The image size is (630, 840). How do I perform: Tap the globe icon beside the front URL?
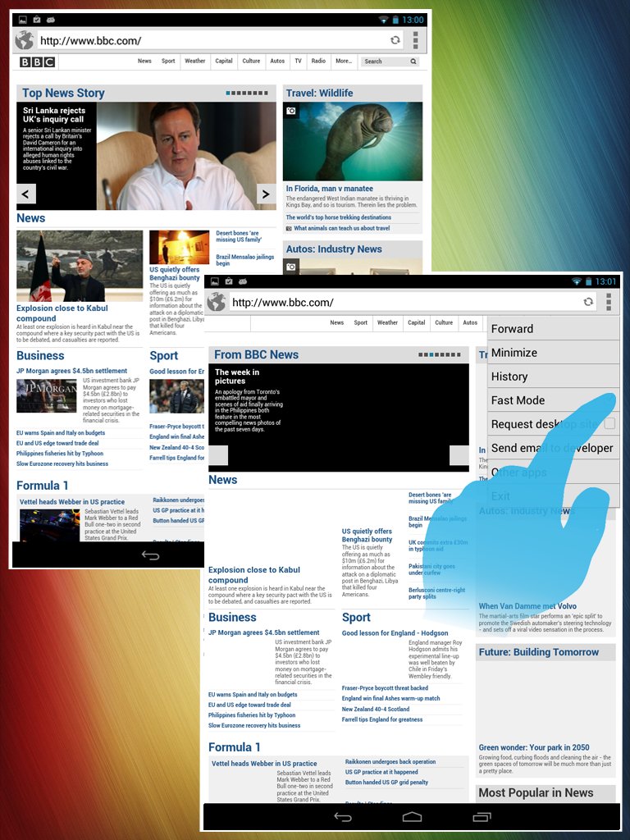[x=217, y=302]
